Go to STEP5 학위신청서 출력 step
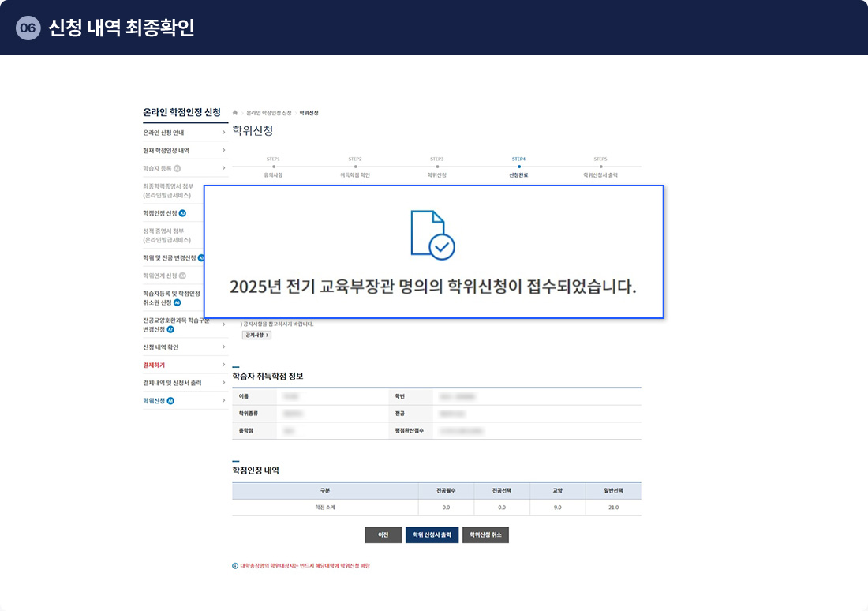Image resolution: width=868 pixels, height=611 pixels. pyautogui.click(x=600, y=167)
